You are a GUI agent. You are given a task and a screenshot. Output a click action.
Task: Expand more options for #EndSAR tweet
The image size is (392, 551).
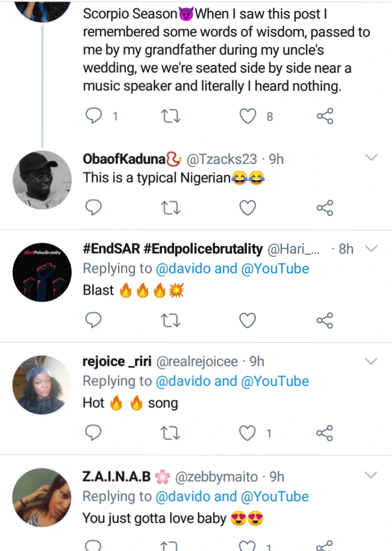371,249
